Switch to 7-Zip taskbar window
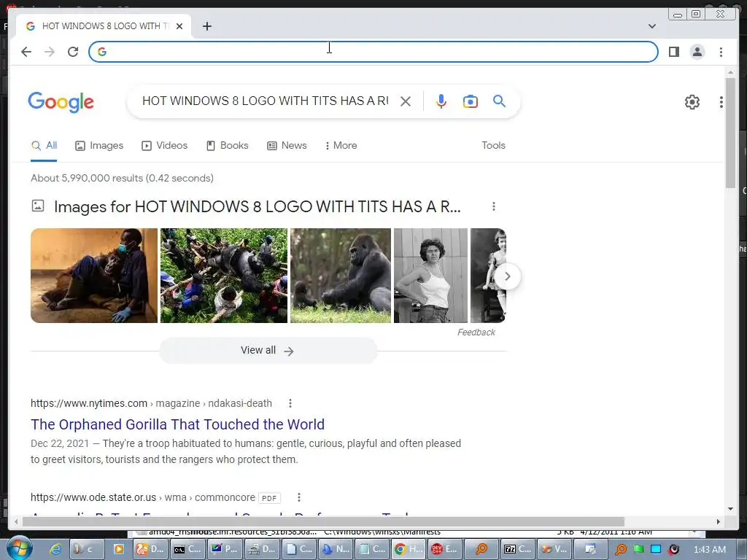The height and width of the screenshot is (560, 747). 517,549
